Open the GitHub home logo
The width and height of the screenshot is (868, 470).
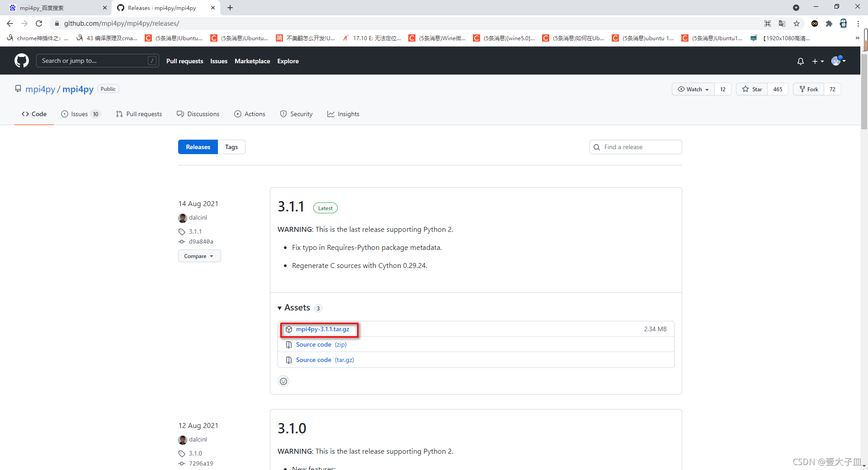coord(22,61)
